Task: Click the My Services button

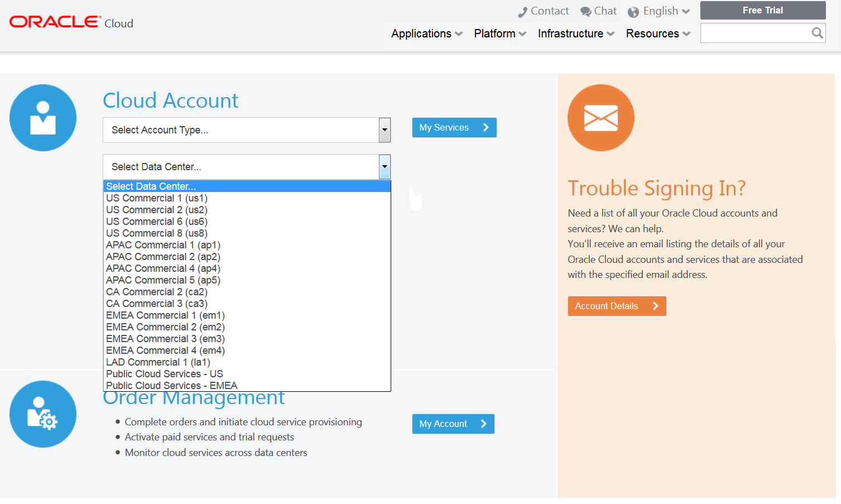Action: click(x=454, y=127)
